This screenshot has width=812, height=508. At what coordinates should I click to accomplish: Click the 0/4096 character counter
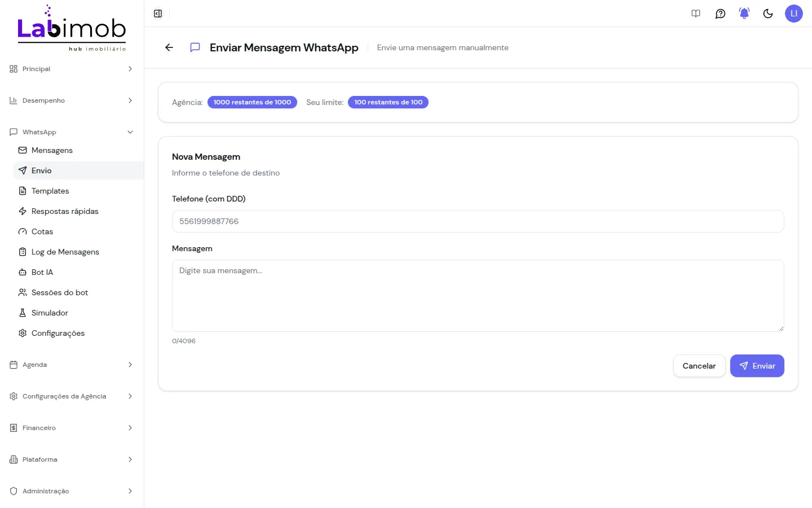184,341
